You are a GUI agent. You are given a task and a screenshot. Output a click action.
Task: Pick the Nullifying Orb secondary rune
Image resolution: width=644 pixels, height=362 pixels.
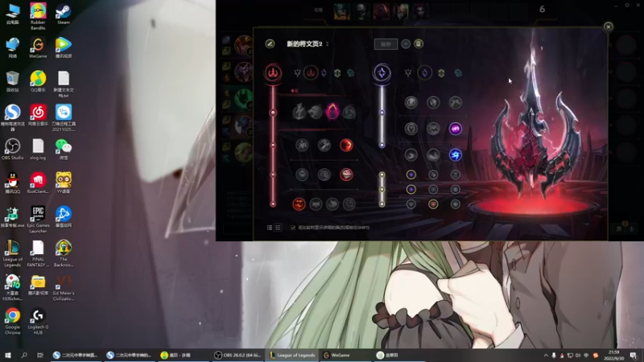pyautogui.click(x=411, y=102)
